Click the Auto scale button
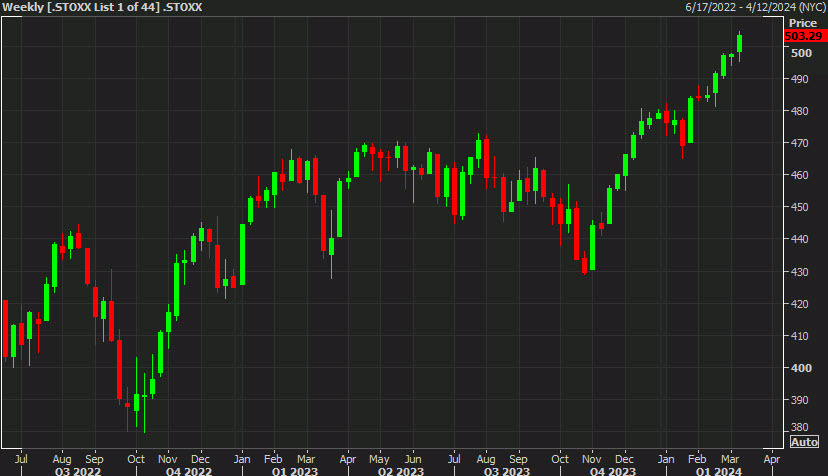Image resolution: width=828 pixels, height=476 pixels. [804, 442]
